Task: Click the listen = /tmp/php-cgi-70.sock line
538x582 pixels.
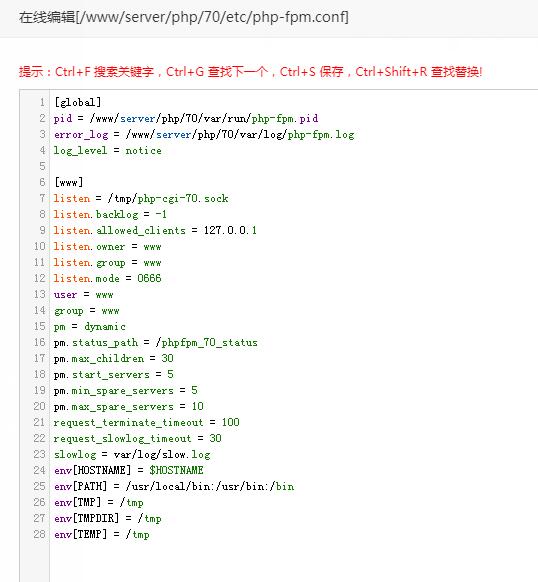Action: coord(141,198)
